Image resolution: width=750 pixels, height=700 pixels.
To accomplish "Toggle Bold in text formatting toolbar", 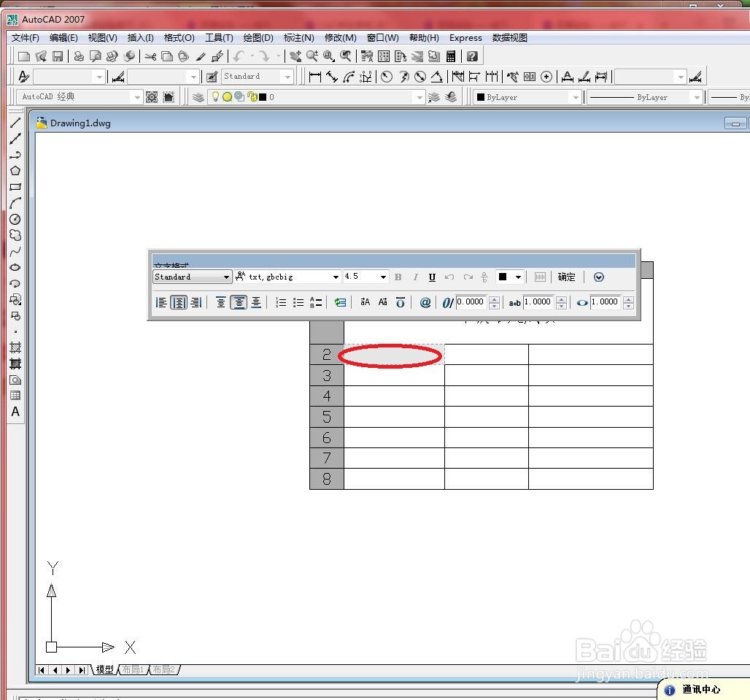I will pyautogui.click(x=398, y=277).
